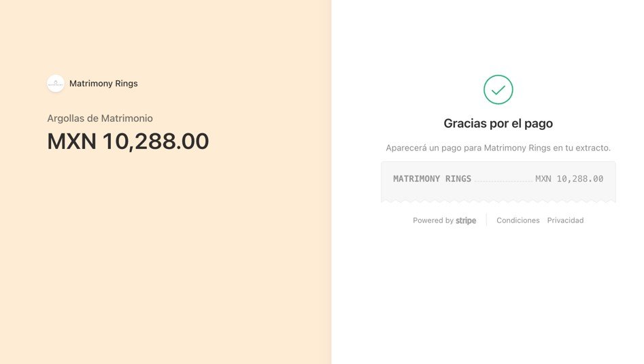The width and height of the screenshot is (644, 364).
Task: Click the divider between Stripe and Condiciones
Action: click(486, 220)
